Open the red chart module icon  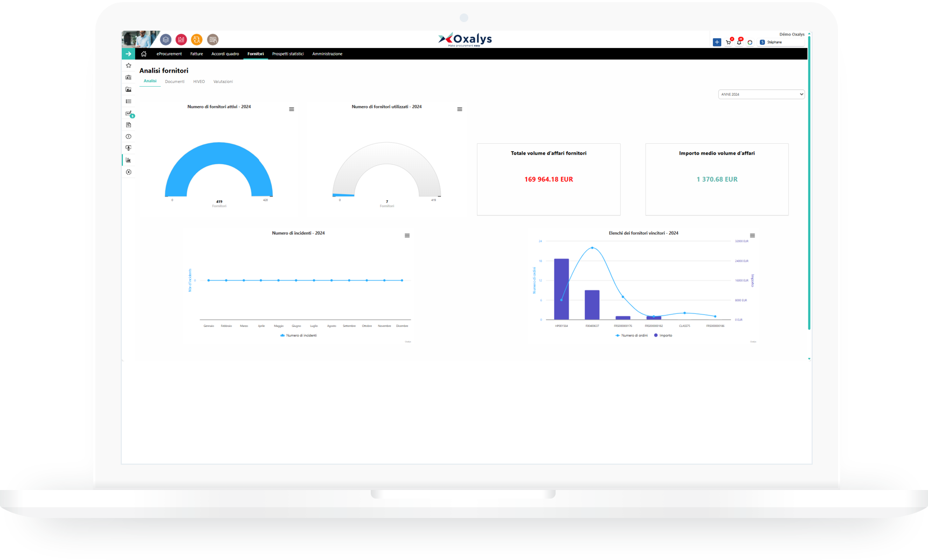(181, 39)
